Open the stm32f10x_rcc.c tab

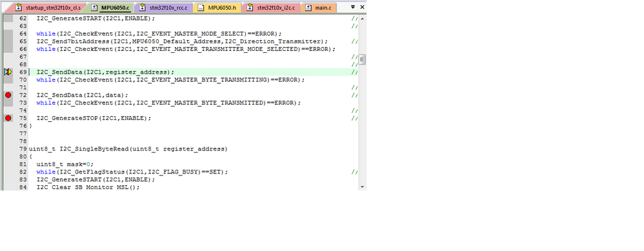pos(164,7)
